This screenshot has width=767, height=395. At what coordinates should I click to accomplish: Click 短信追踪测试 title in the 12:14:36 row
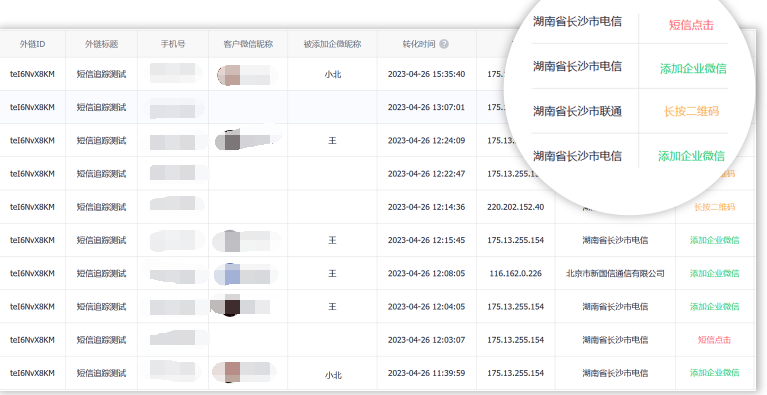tap(101, 207)
